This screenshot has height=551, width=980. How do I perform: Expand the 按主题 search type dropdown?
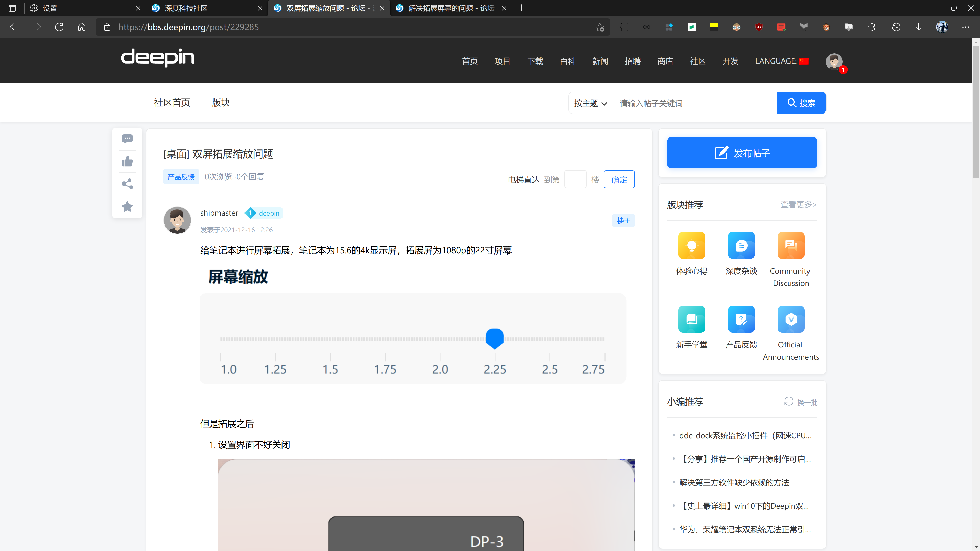(591, 103)
